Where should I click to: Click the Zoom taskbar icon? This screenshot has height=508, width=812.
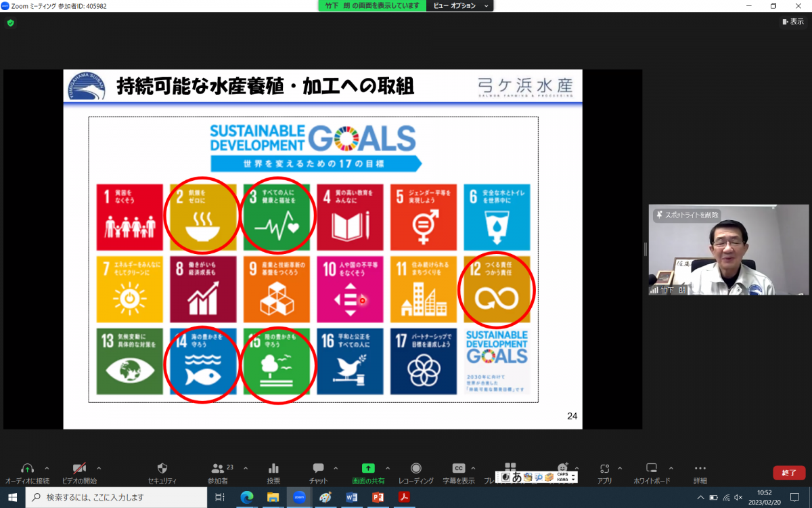coord(299,497)
